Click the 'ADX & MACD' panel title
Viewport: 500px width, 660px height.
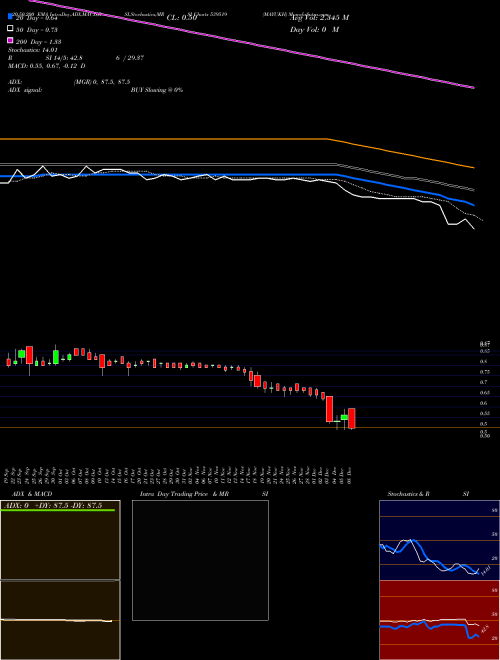(x=32, y=494)
